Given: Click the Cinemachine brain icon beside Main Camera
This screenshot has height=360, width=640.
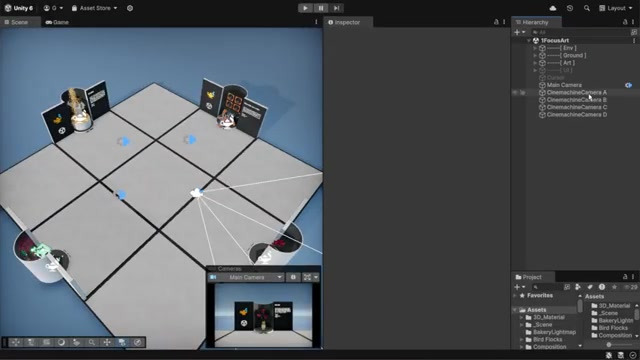Looking at the screenshot, I should tap(629, 85).
